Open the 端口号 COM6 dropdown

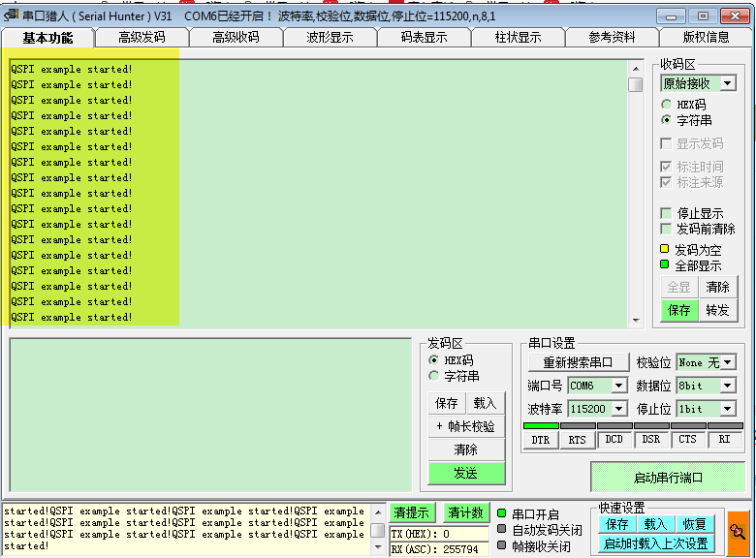pyautogui.click(x=619, y=385)
